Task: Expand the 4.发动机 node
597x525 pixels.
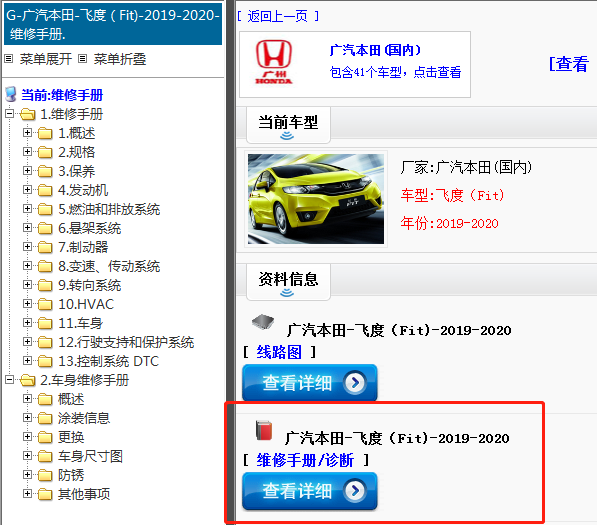Action: (x=27, y=190)
